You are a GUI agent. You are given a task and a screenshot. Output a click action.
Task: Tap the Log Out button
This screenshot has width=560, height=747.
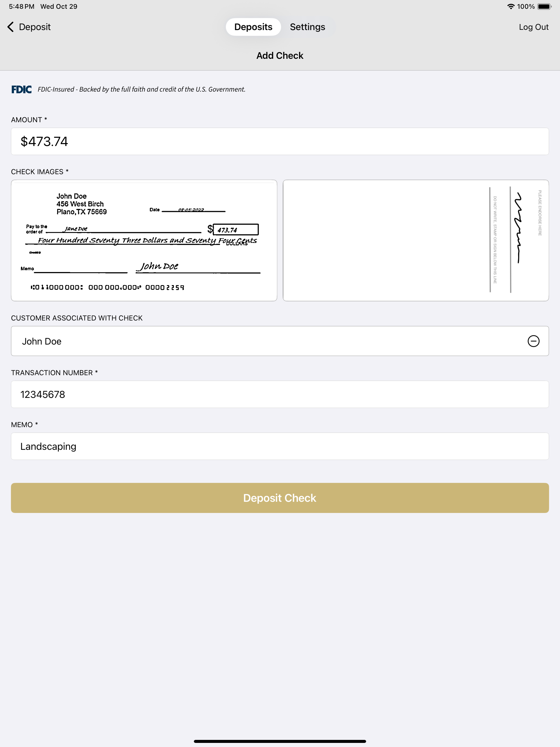(x=534, y=27)
